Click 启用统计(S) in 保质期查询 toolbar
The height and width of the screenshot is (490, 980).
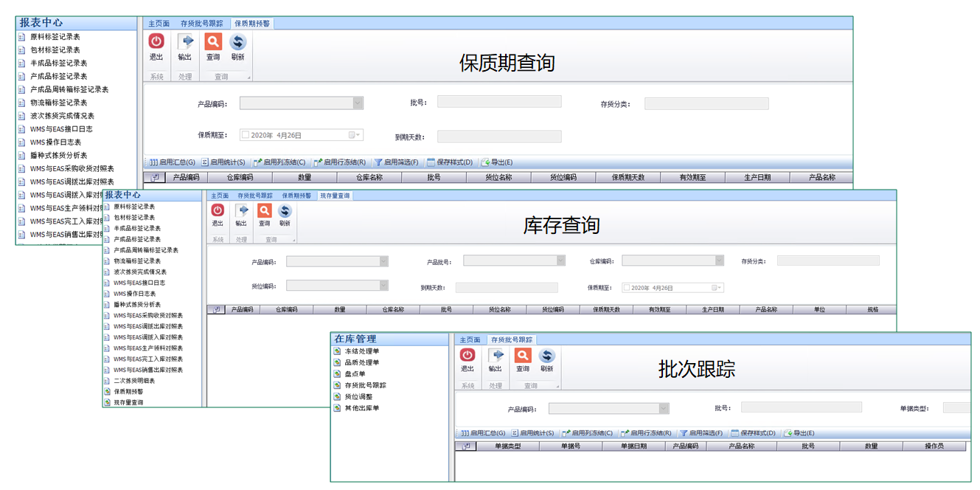pos(223,162)
